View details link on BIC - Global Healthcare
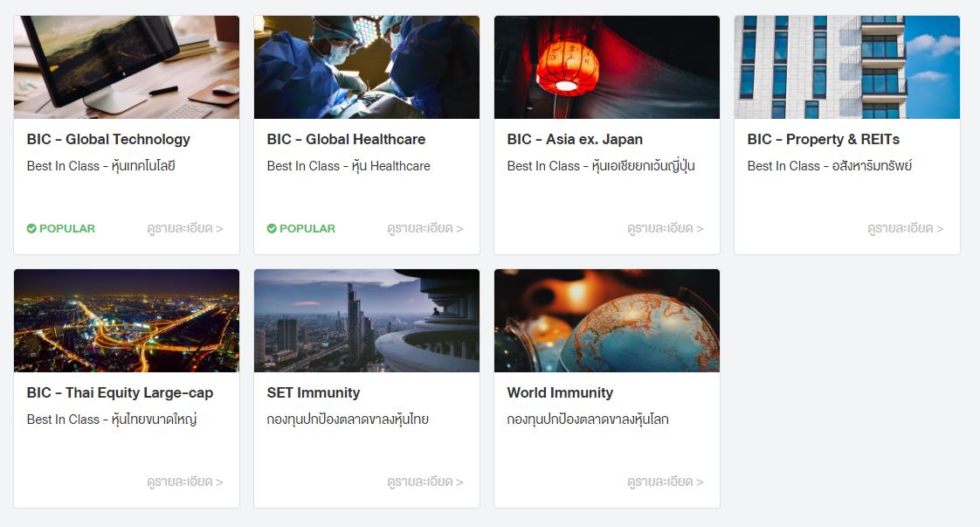The image size is (980, 527). pos(425,229)
